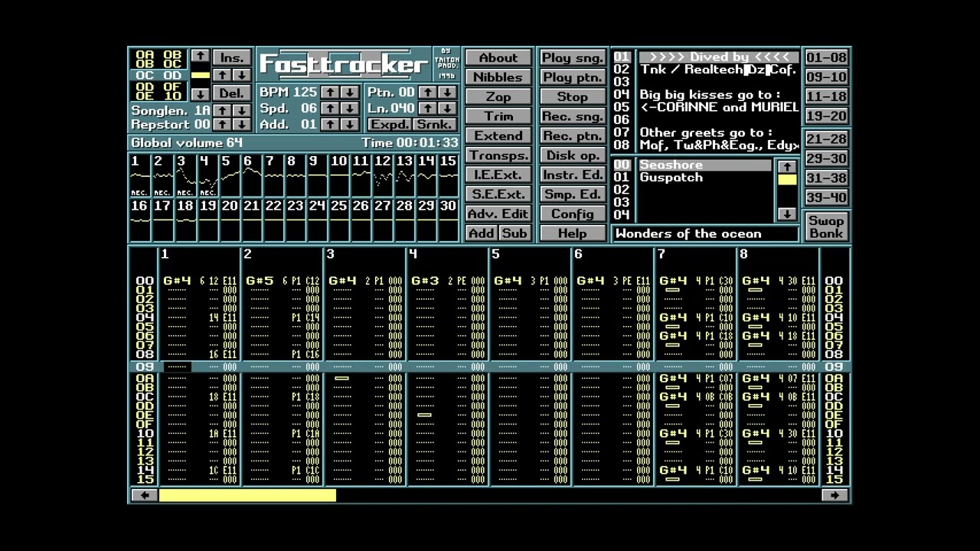The width and height of the screenshot is (980, 551).
Task: Click the Transps. button
Action: click(x=498, y=155)
